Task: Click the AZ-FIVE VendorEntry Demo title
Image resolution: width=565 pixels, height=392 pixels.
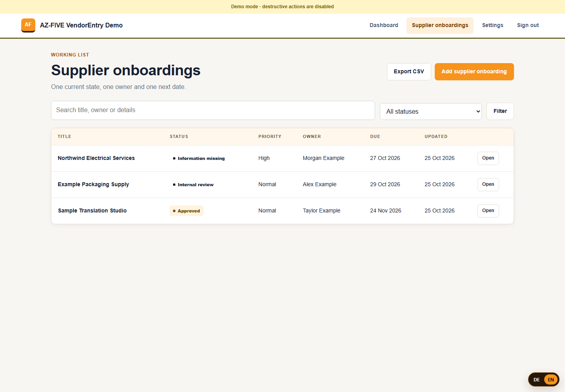Action: [x=81, y=25]
